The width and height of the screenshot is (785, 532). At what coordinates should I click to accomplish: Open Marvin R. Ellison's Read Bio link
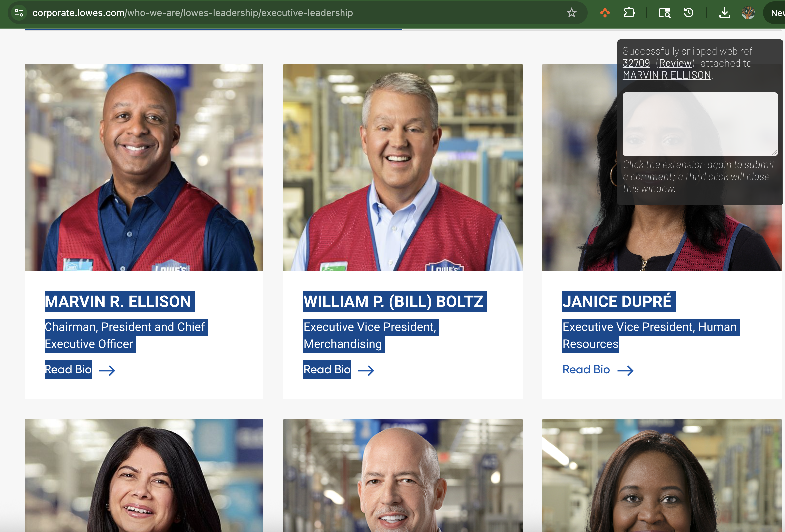pyautogui.click(x=68, y=369)
